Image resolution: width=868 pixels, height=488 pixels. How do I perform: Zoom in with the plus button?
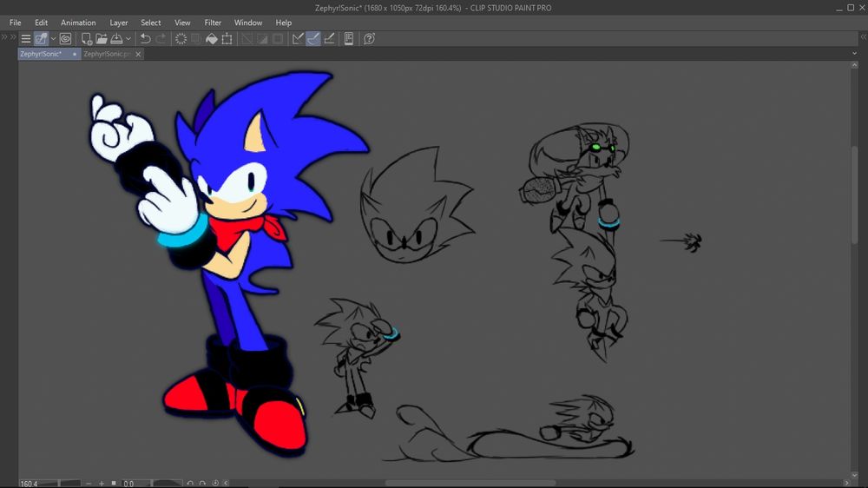coord(102,484)
